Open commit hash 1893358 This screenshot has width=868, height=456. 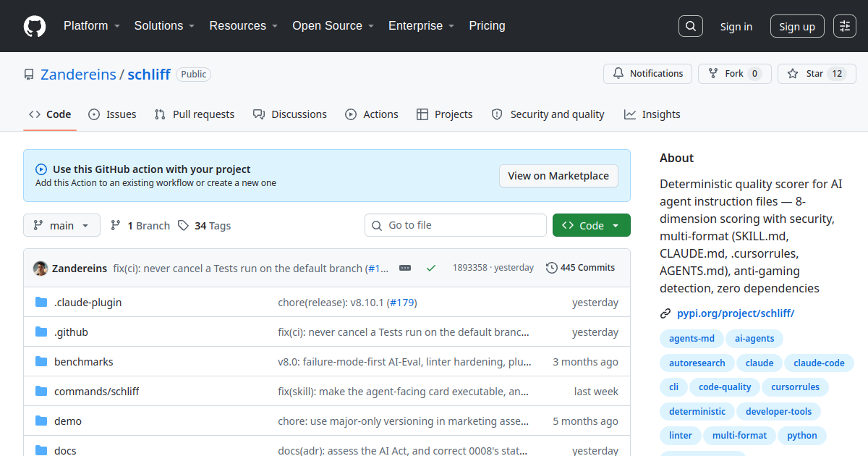(x=470, y=268)
